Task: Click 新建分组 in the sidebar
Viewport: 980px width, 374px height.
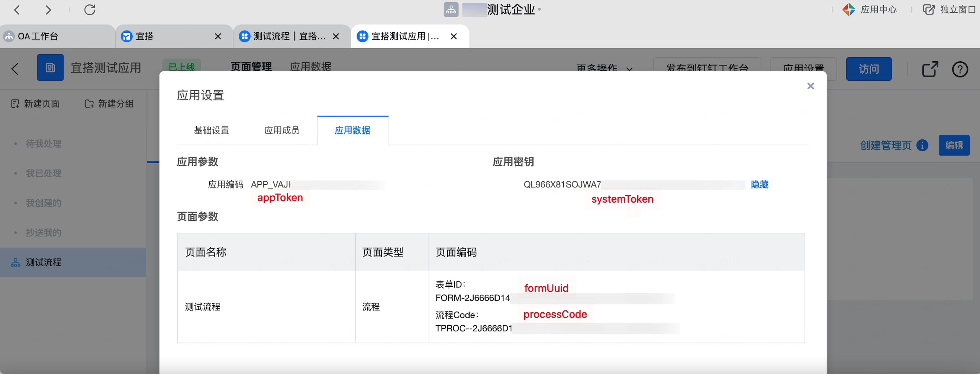Action: (109, 103)
